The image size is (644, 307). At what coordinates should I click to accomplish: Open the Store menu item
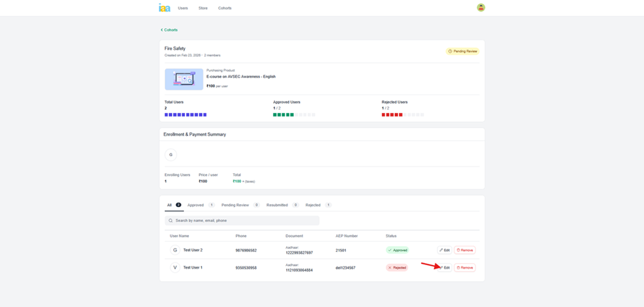click(203, 8)
